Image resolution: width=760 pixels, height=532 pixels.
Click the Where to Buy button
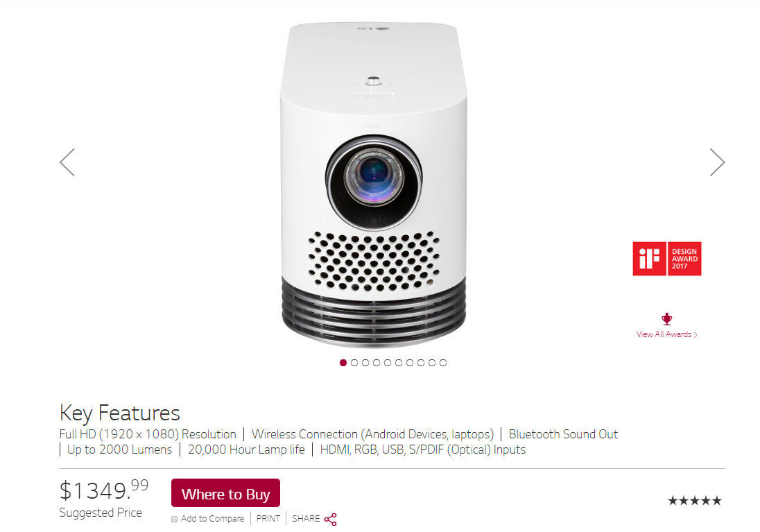pyautogui.click(x=225, y=493)
